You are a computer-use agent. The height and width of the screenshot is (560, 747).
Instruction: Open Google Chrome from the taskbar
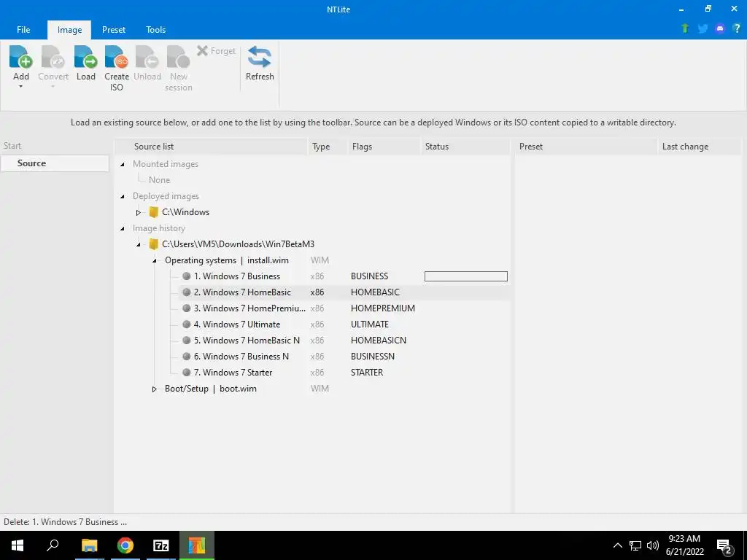tap(125, 545)
